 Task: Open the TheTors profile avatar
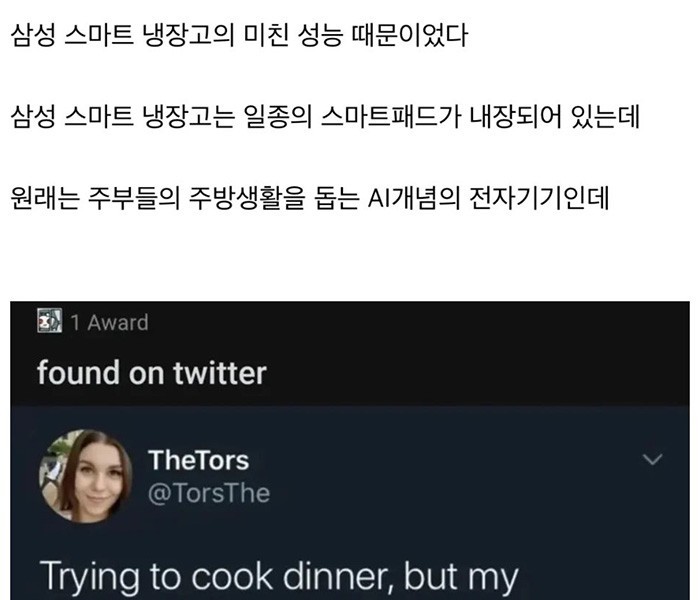click(x=85, y=476)
